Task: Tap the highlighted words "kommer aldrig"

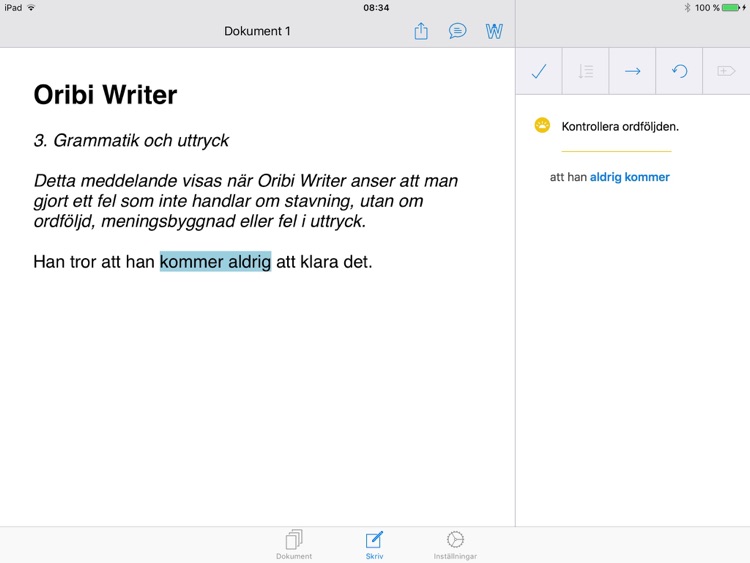Action: (215, 262)
